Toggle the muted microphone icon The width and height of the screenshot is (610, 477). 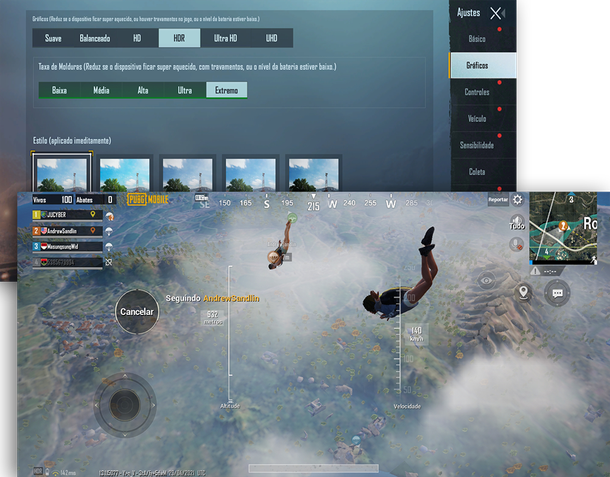click(517, 245)
